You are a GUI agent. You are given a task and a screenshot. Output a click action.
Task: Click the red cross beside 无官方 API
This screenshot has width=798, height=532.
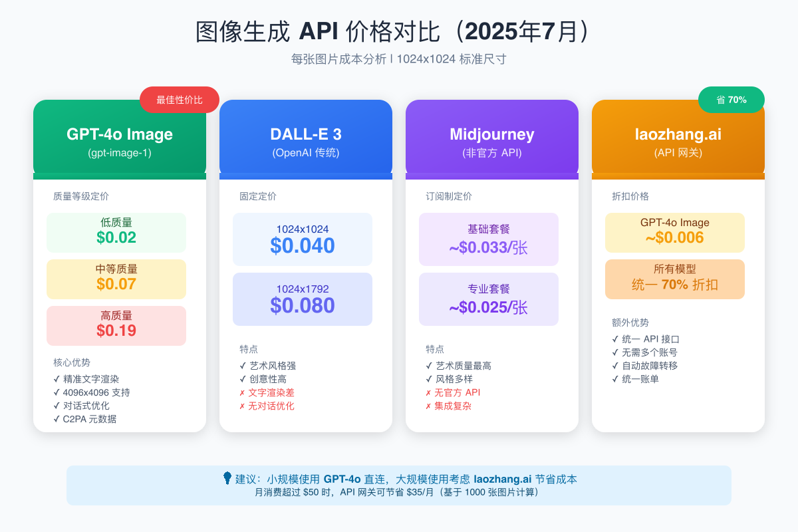430,392
